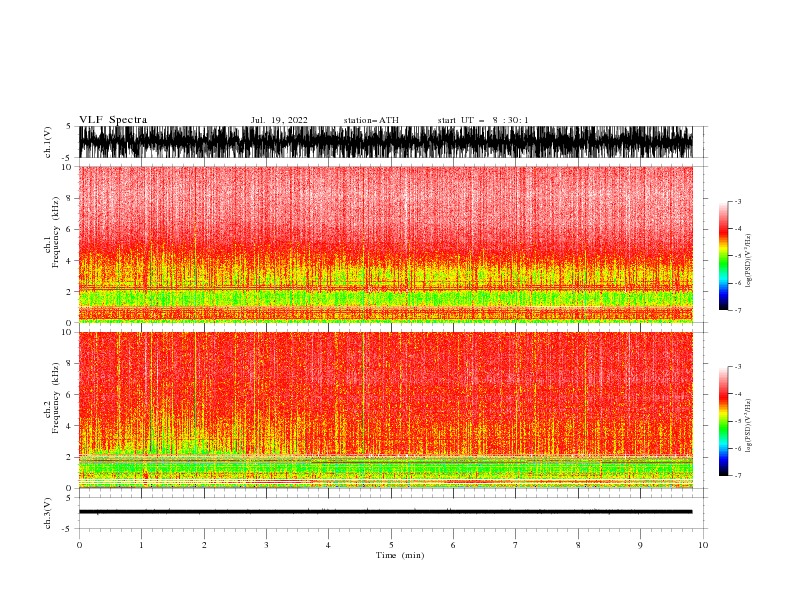Click time axis tick label '6'
The image size is (792, 612).
(453, 545)
